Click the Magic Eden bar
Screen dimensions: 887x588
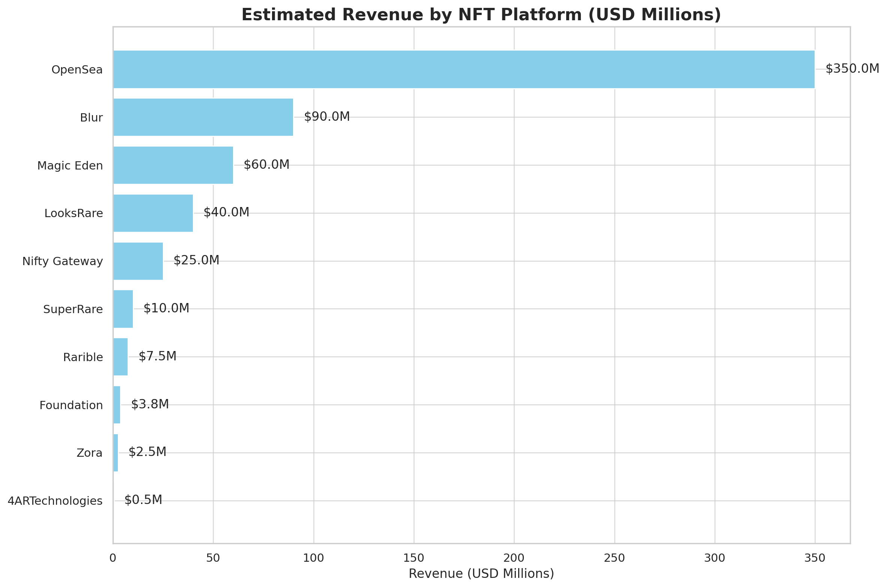point(173,165)
